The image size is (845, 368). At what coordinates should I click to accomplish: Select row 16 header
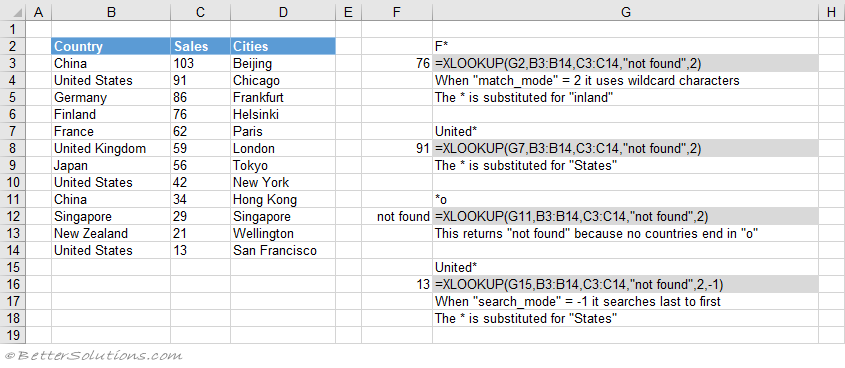[x=12, y=284]
